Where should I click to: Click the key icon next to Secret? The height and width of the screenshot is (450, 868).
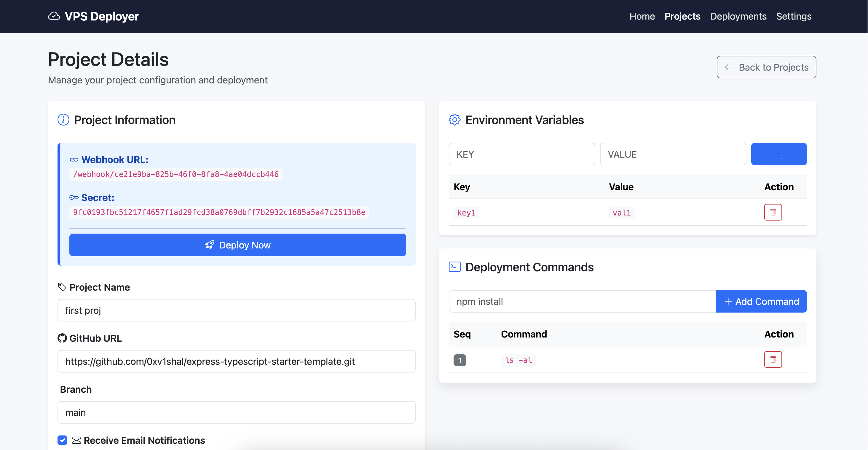[x=74, y=197]
